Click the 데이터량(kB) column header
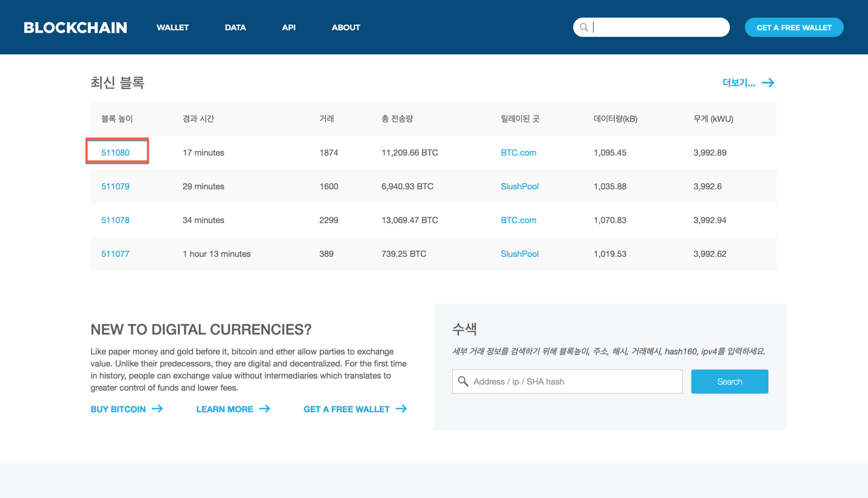The height and width of the screenshot is (498, 868). click(615, 119)
